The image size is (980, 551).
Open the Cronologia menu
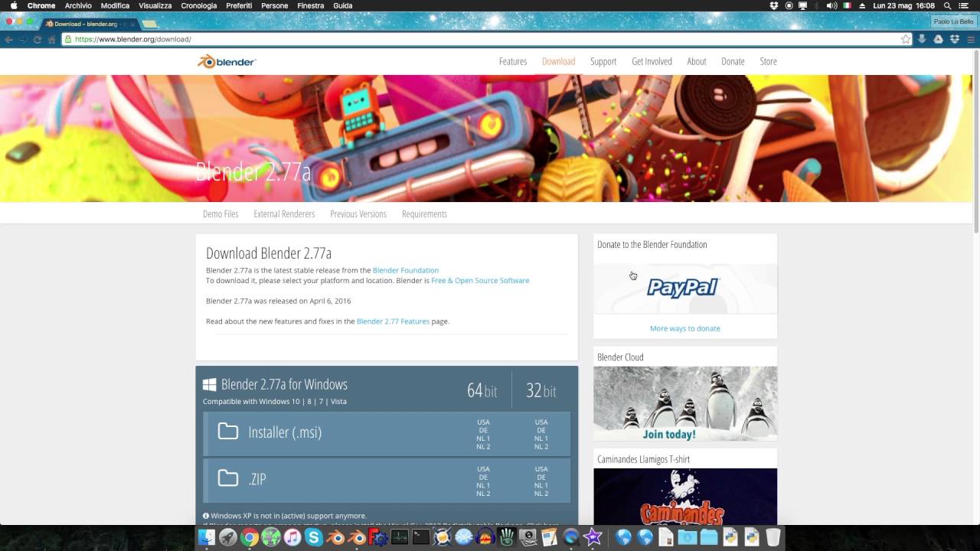tap(199, 5)
